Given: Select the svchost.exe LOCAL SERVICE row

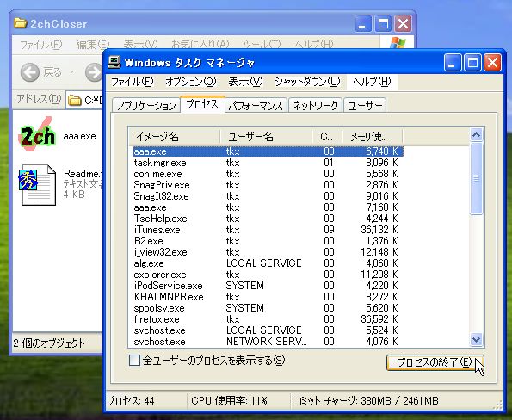Looking at the screenshot, I should (x=268, y=330).
